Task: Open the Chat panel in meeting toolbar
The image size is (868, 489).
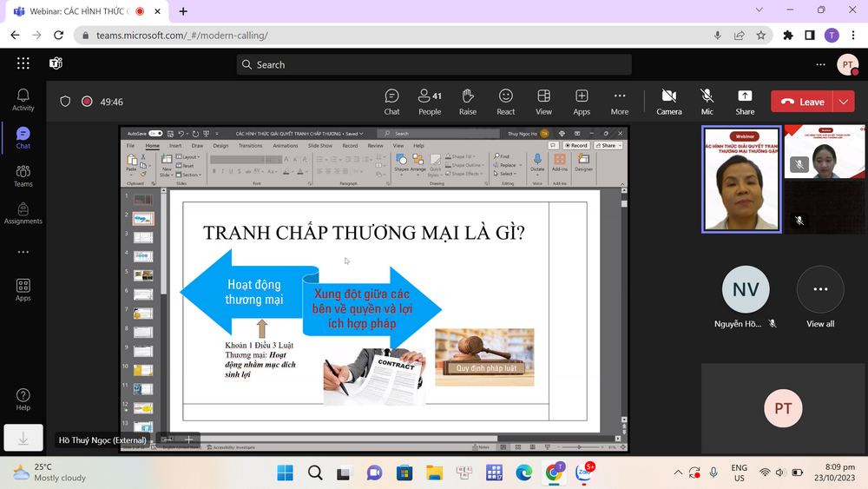Action: click(x=391, y=101)
